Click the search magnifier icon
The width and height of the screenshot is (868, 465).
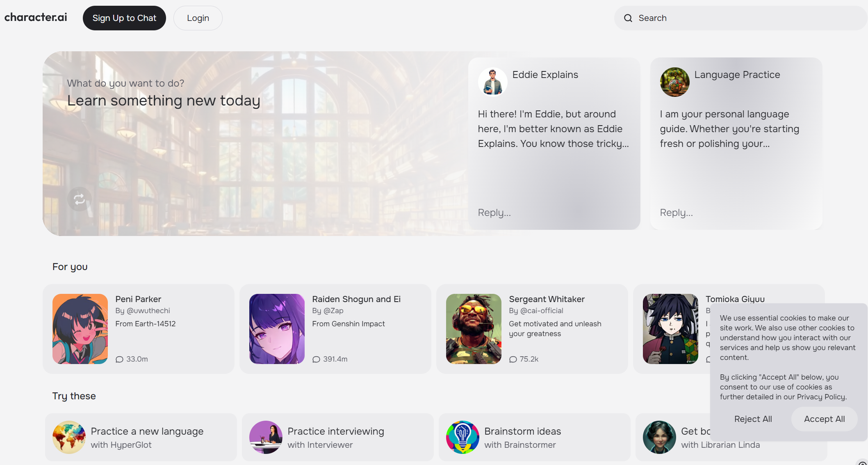[x=628, y=18]
